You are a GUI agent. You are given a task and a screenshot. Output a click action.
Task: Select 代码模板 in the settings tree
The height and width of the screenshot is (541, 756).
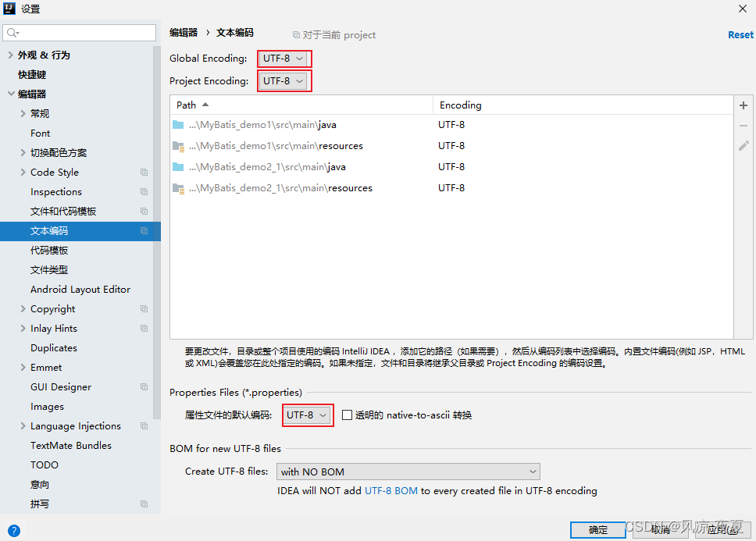[49, 250]
